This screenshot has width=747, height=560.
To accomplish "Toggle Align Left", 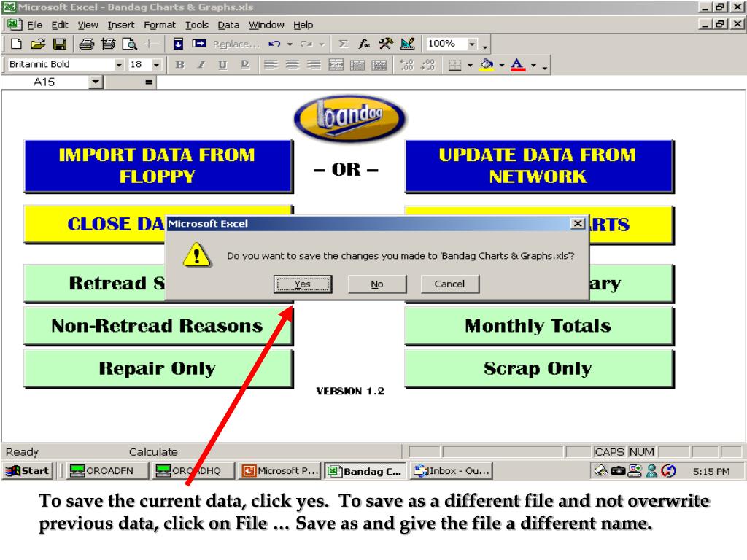I will (271, 65).
